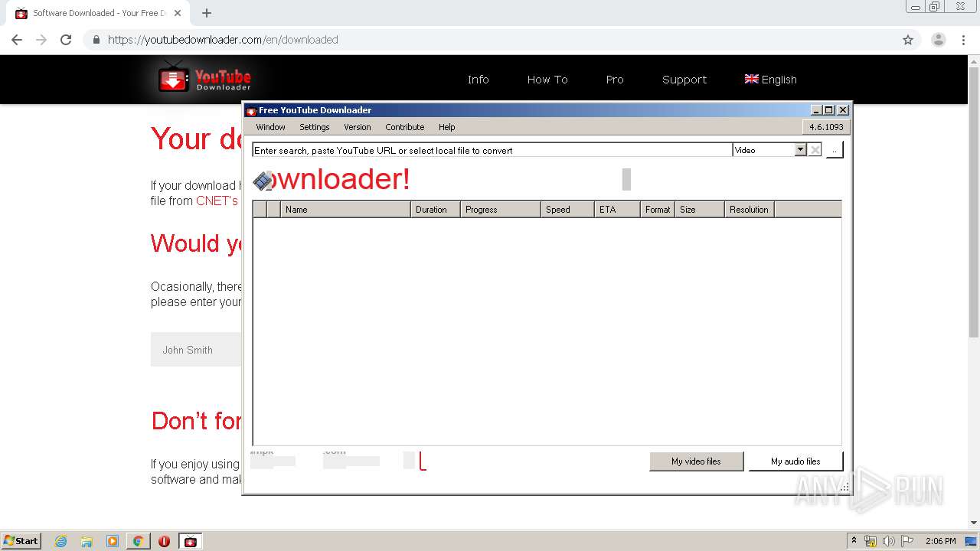This screenshot has height=551, width=980.
Task: Open Opera from taskbar
Action: [x=164, y=541]
